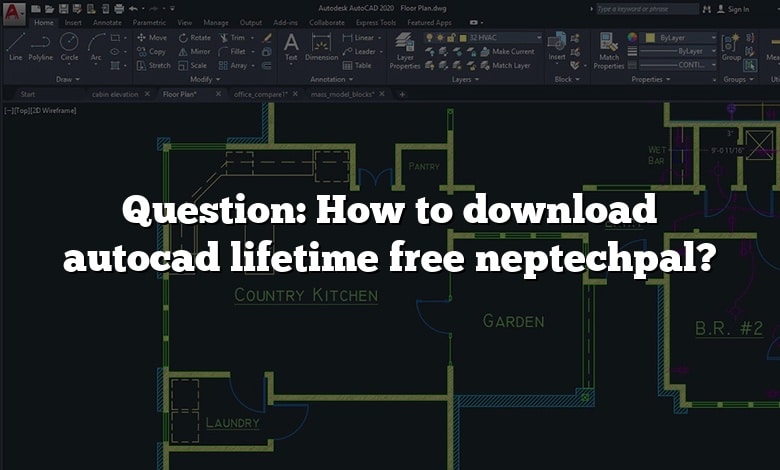The height and width of the screenshot is (470, 780).
Task: Expand the Block panel
Action: (x=567, y=79)
